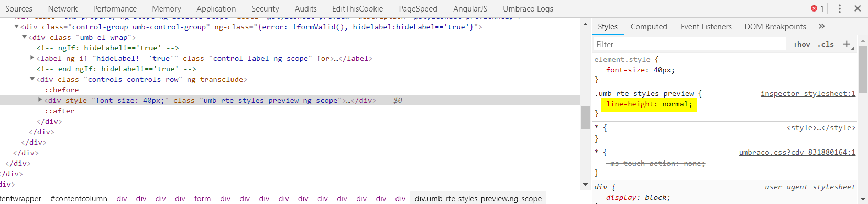Click the element.style rule header
Image resolution: width=868 pixels, height=204 pixels.
click(626, 60)
